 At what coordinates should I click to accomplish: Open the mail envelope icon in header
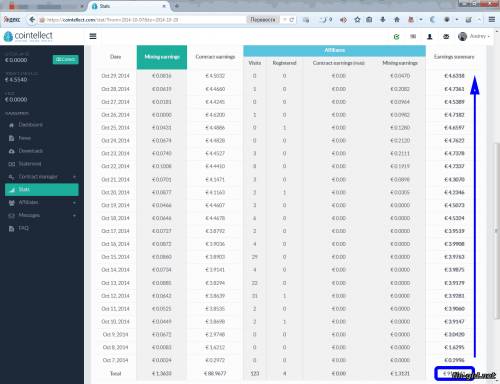[446, 36]
